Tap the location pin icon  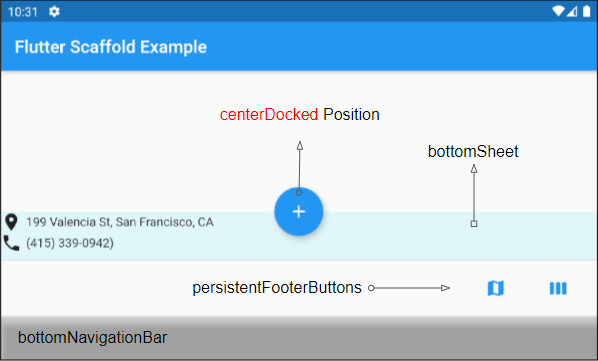(x=11, y=222)
